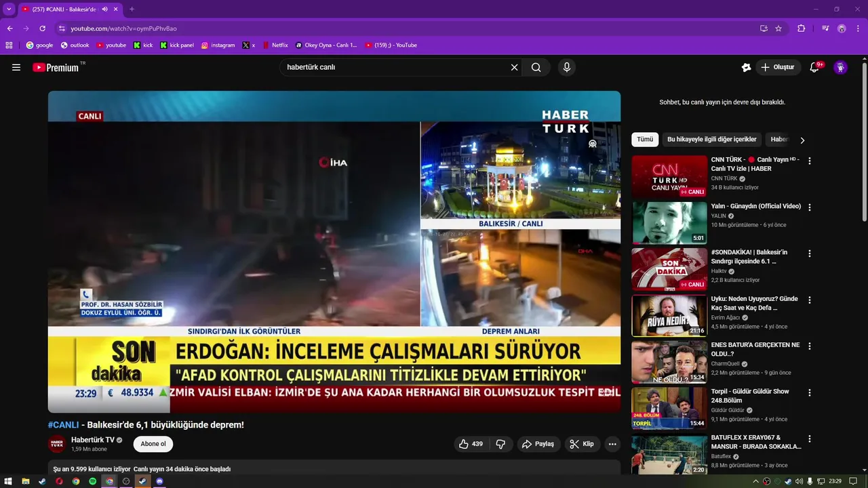The image size is (868, 488).
Task: Open the google bookmark
Action: coord(39,45)
